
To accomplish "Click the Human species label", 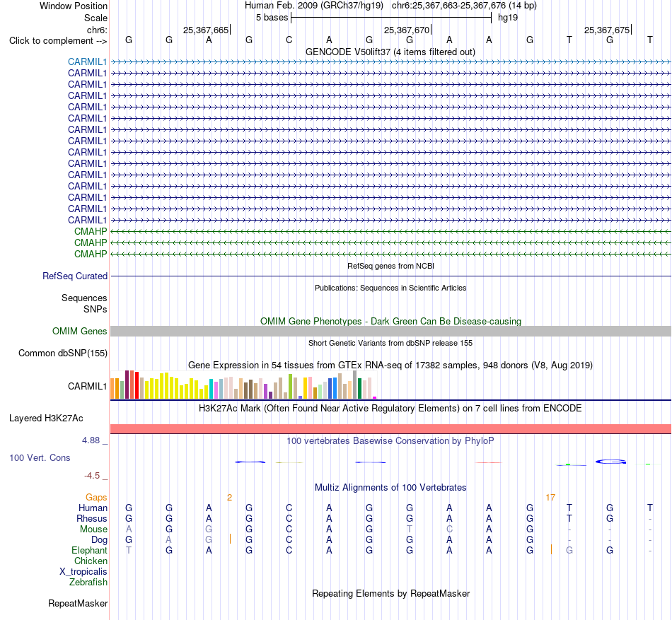I will tap(93, 508).
